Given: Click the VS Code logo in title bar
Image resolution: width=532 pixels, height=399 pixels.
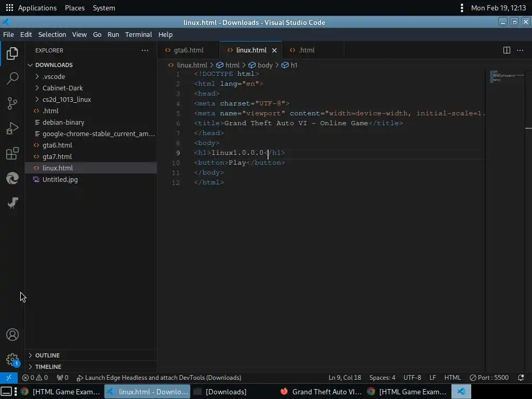Looking at the screenshot, I should (x=6, y=22).
